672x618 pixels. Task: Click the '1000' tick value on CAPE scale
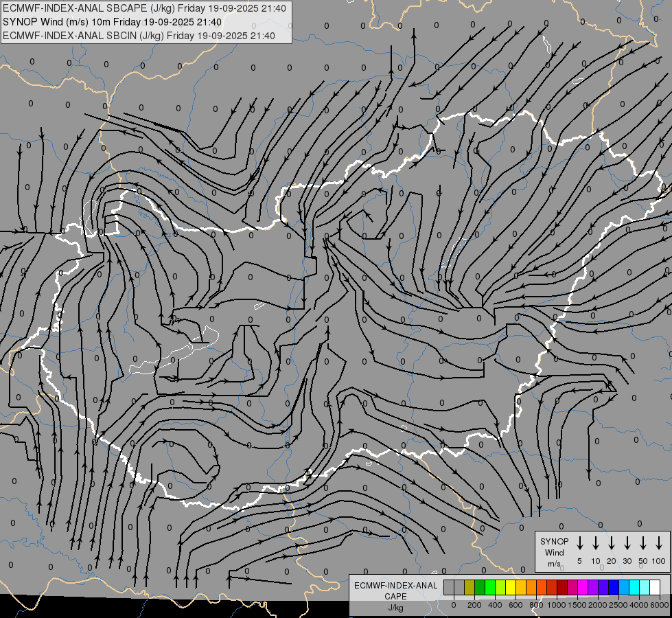coord(557,605)
